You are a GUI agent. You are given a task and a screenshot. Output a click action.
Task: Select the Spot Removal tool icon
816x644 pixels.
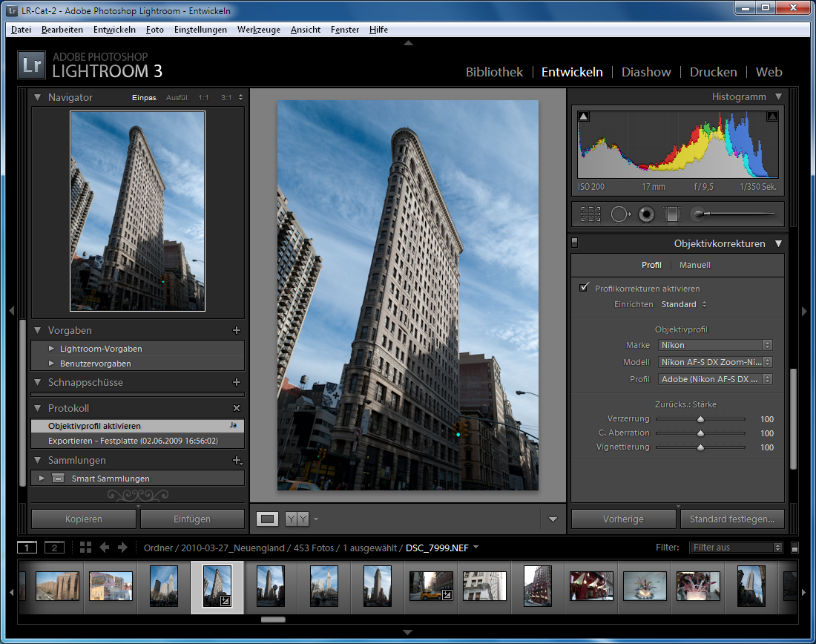[619, 214]
